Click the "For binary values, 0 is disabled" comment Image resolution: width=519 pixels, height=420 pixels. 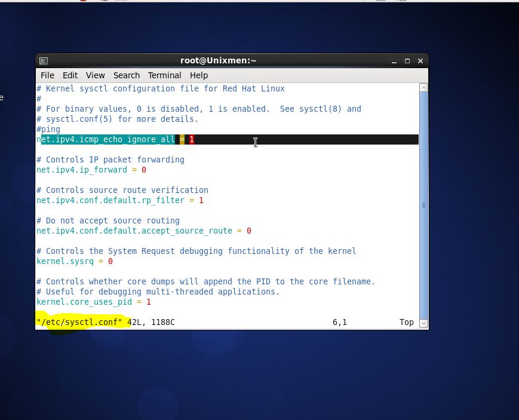(199, 109)
